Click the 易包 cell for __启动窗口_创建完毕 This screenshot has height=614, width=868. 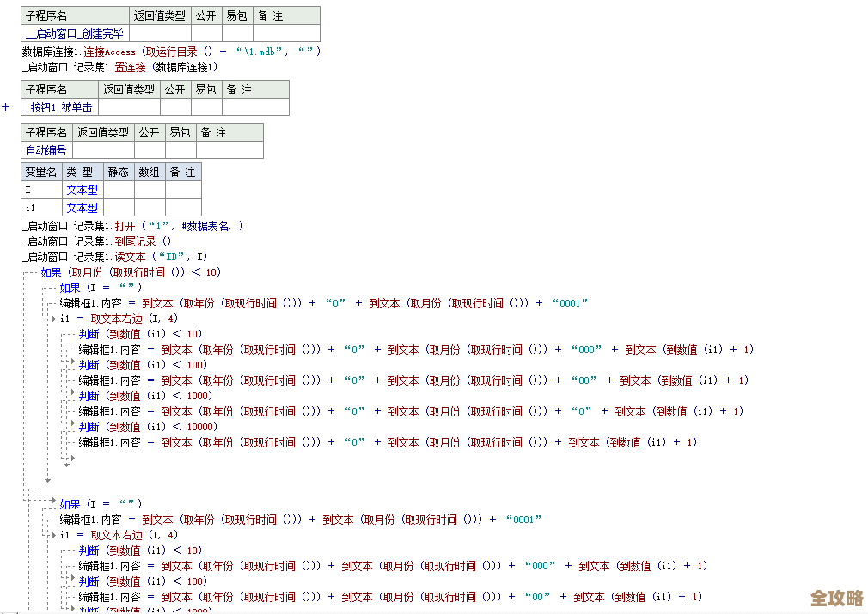[x=236, y=33]
